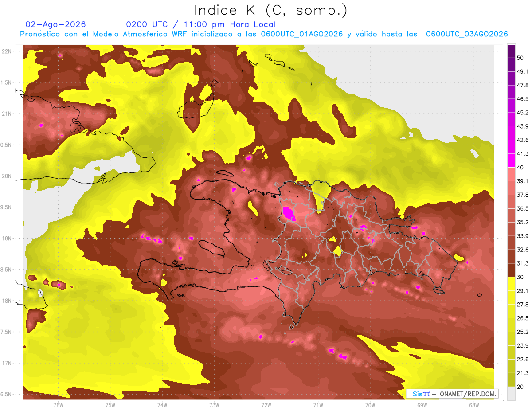Click the initialization time "0600UTC_01AGO2026"
532x411 pixels.
point(302,34)
